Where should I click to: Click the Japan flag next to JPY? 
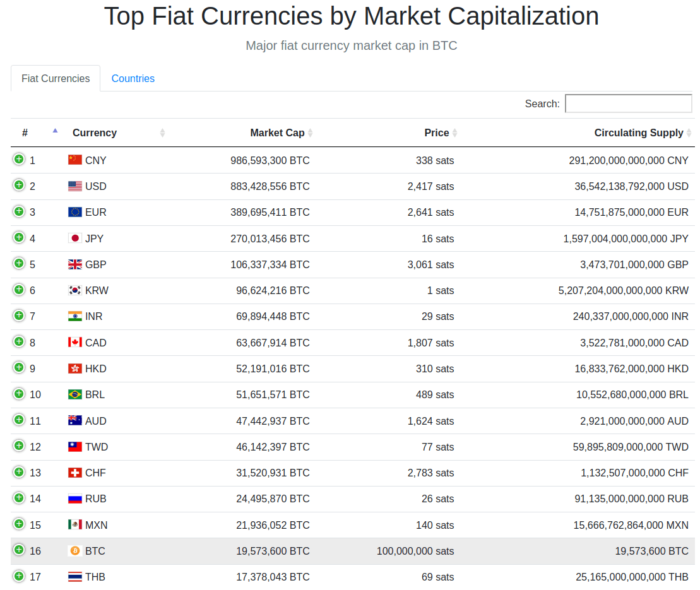[75, 238]
